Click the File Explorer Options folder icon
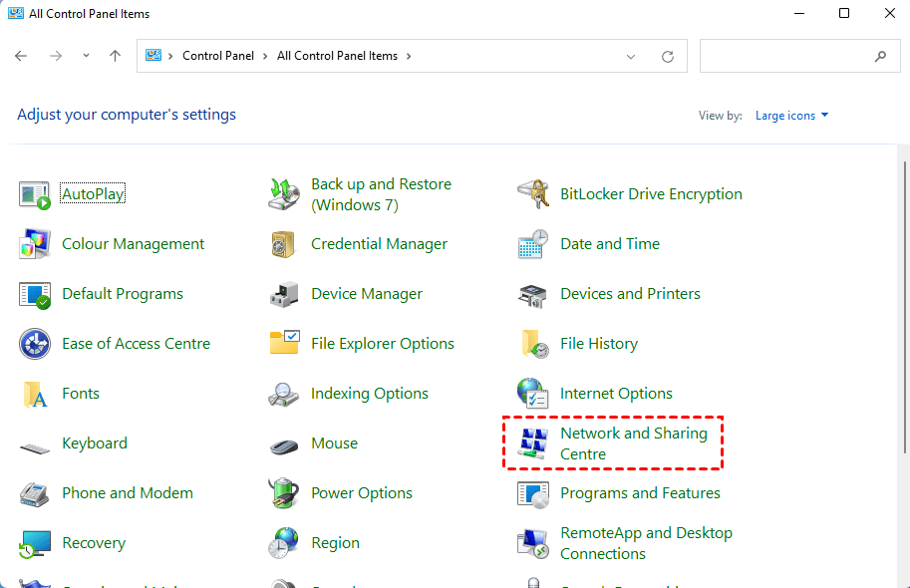 tap(284, 343)
